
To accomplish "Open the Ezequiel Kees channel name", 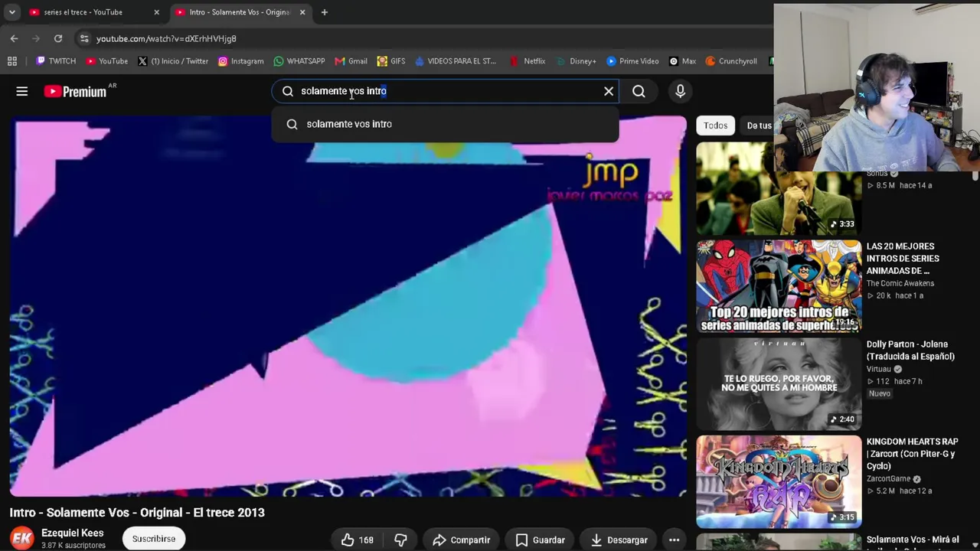I will 72,533.
